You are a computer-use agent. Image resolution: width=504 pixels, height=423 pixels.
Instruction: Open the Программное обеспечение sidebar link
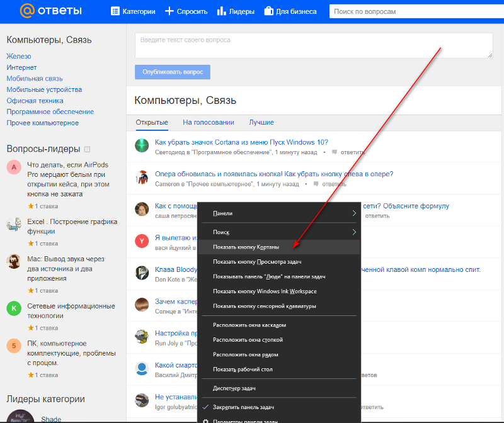point(50,112)
